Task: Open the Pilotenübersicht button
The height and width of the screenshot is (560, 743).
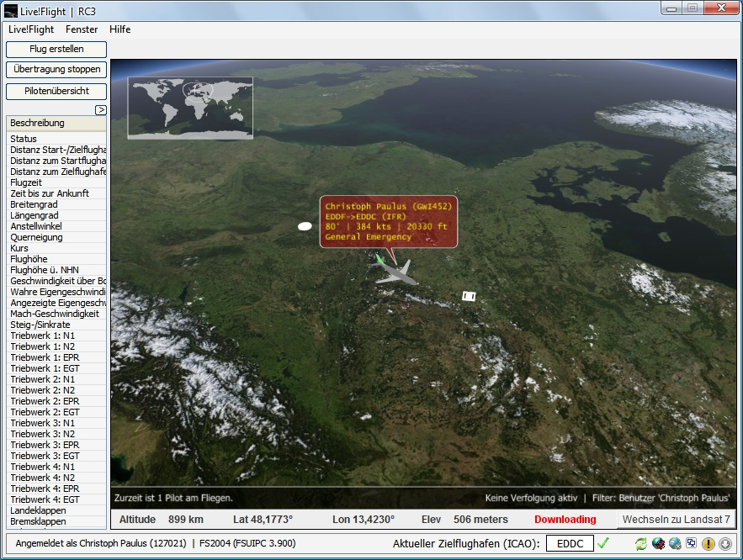Action: [x=56, y=92]
